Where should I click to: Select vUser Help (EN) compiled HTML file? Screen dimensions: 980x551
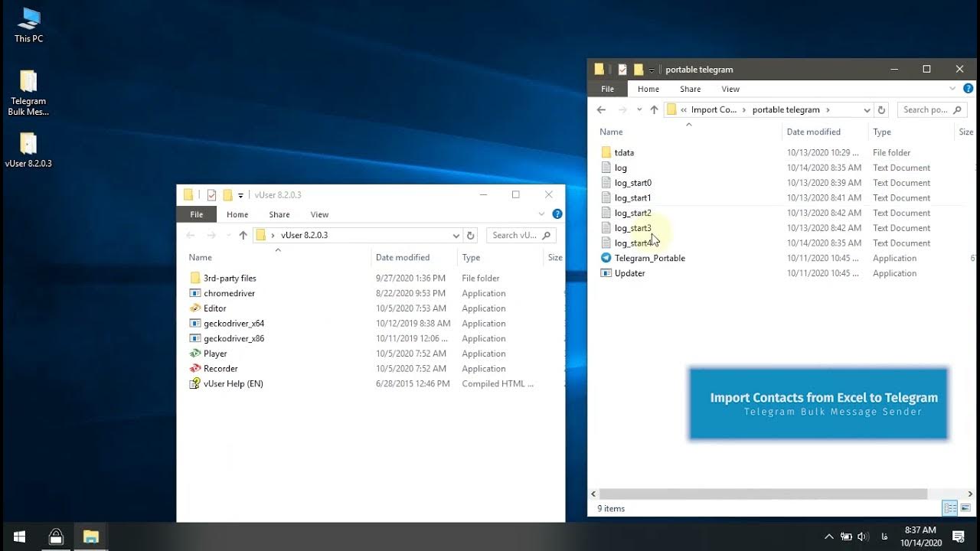[233, 383]
